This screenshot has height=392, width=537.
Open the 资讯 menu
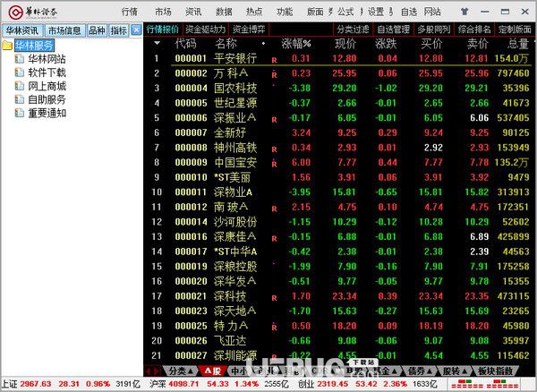coord(193,12)
